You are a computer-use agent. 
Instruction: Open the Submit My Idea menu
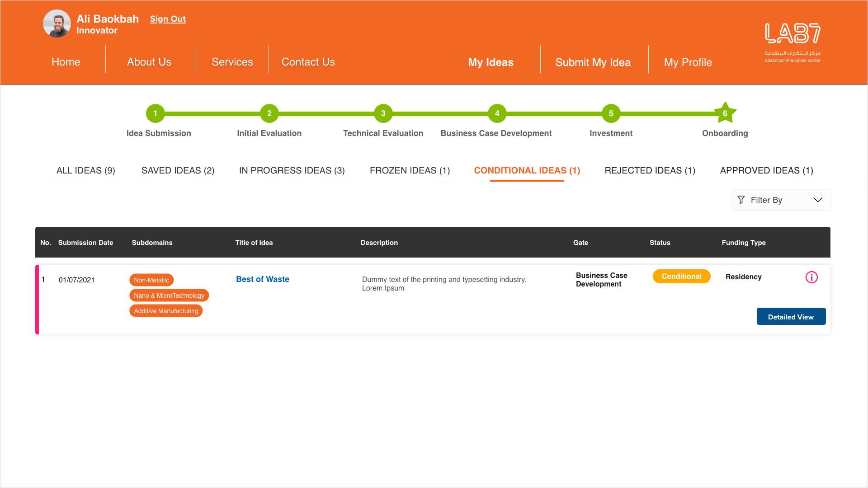[593, 62]
